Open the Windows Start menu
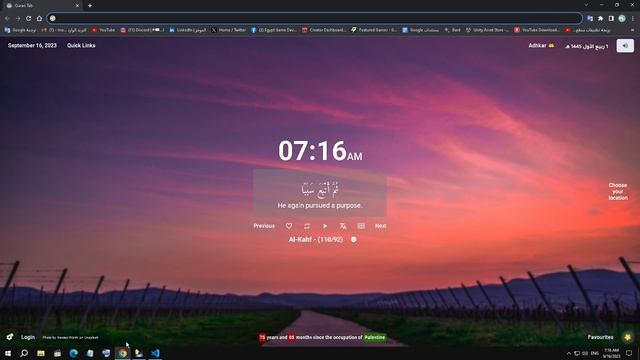 coord(8,353)
